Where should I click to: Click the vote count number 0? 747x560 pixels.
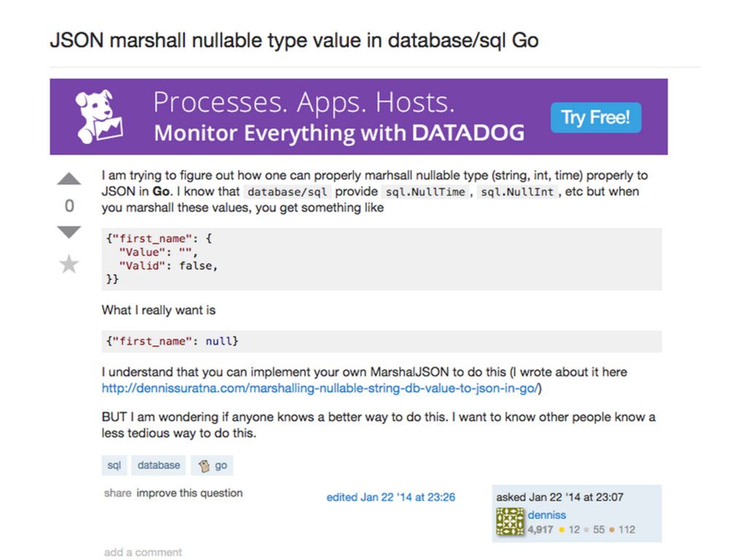(x=69, y=206)
